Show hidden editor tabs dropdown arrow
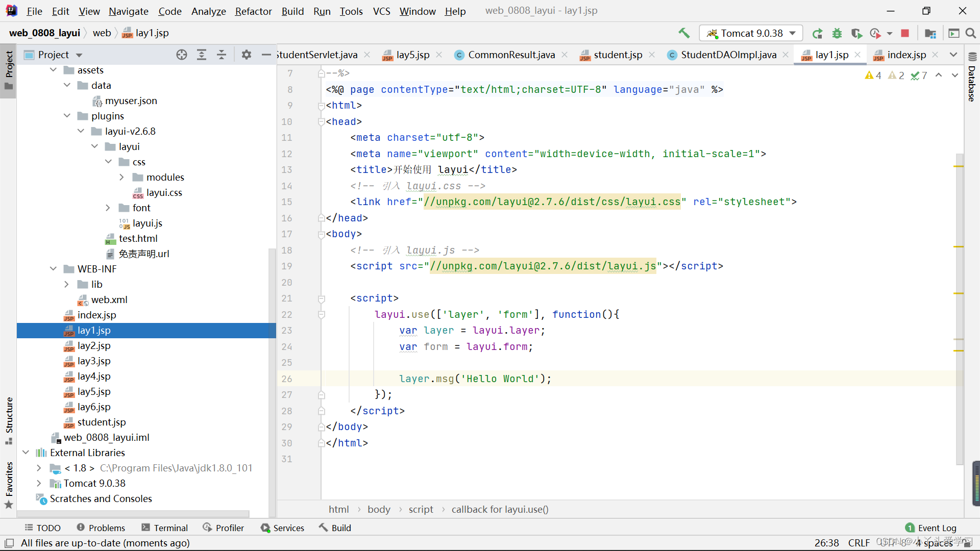This screenshot has height=551, width=980. pos(953,55)
